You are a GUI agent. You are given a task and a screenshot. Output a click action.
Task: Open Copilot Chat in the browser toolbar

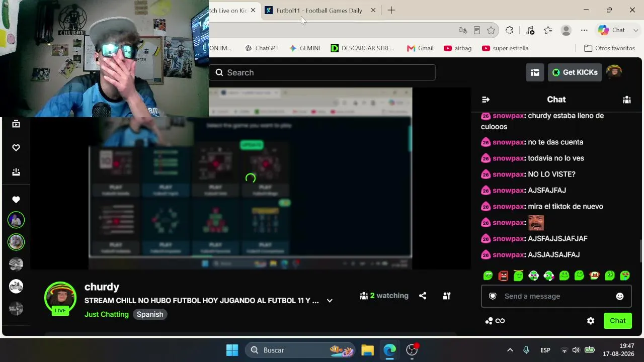611,30
